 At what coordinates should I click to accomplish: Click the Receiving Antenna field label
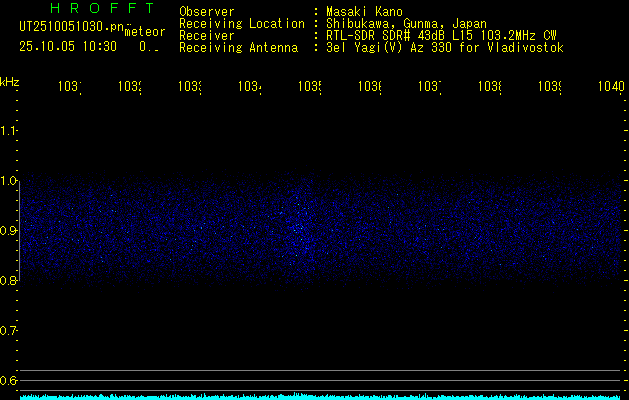238,48
